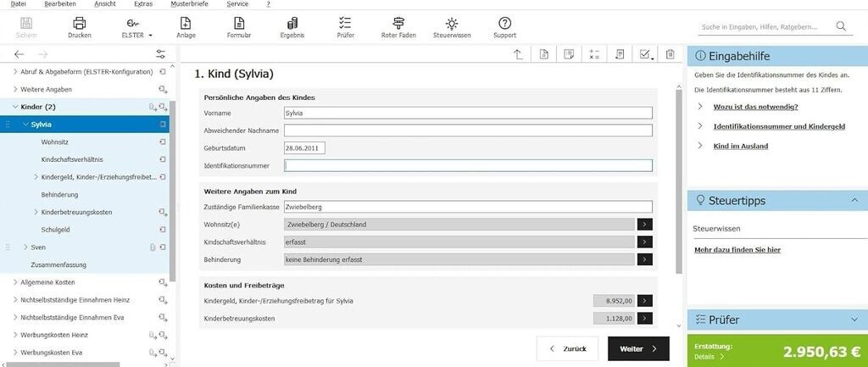Click into the Identifikationsnummer field
This screenshot has height=367, width=868.
(x=468, y=166)
